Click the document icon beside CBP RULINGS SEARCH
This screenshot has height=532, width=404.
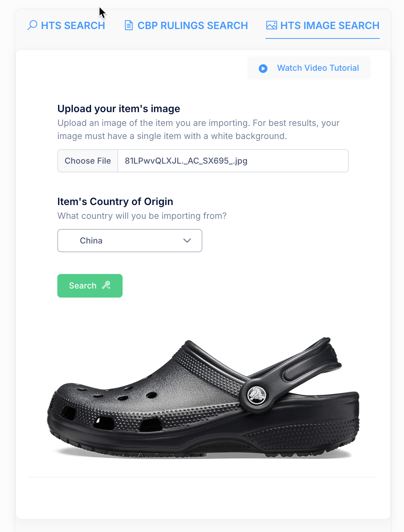128,25
